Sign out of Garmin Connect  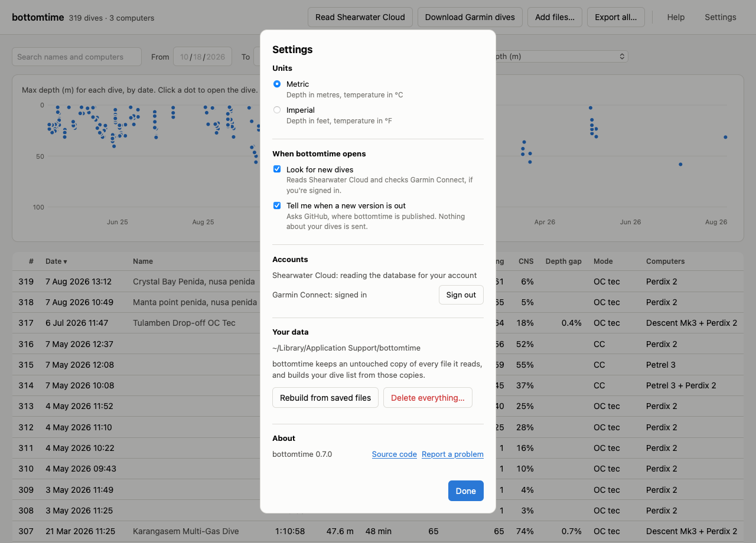(x=461, y=295)
